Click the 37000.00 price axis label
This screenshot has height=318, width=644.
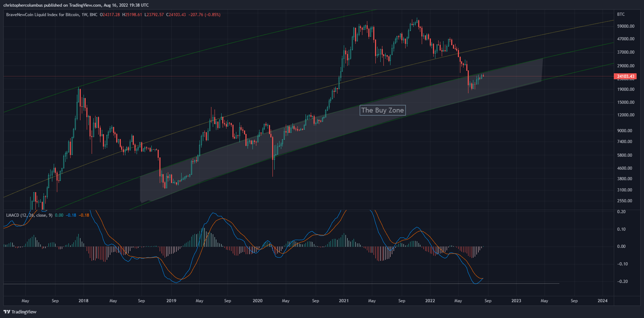click(x=626, y=52)
